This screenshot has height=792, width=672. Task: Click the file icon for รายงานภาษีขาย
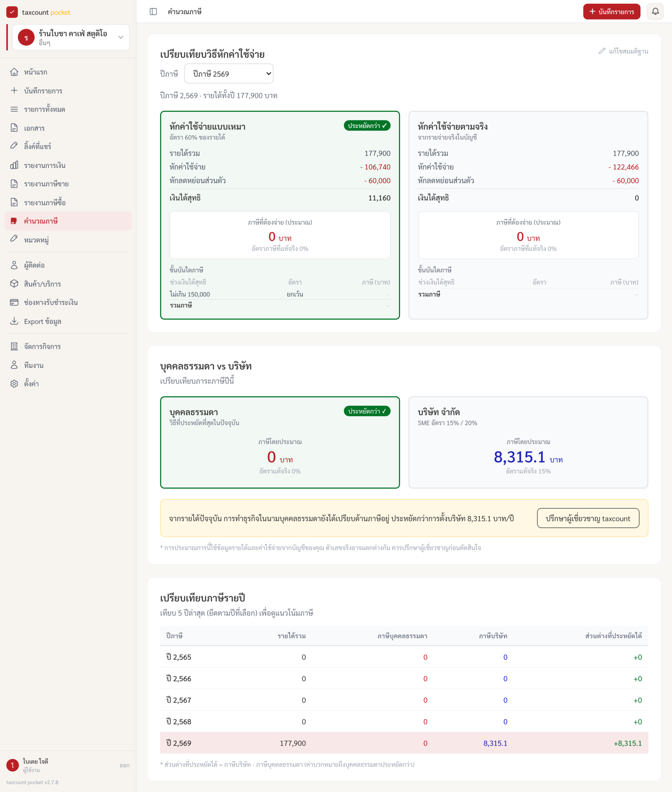pyautogui.click(x=14, y=184)
